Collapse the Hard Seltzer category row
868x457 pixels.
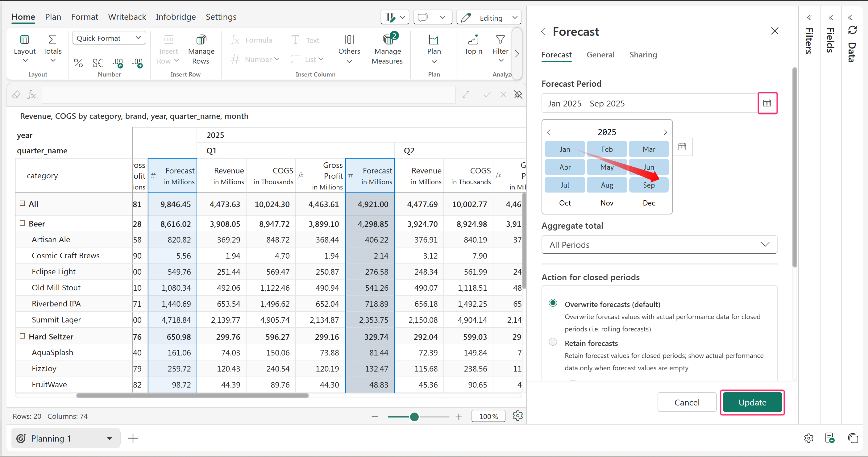tap(22, 336)
